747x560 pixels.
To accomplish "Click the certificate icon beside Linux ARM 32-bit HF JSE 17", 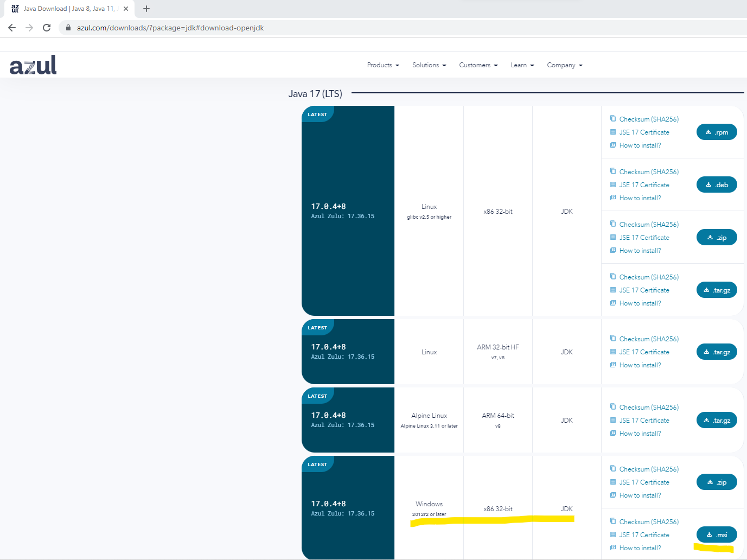I will tap(612, 352).
